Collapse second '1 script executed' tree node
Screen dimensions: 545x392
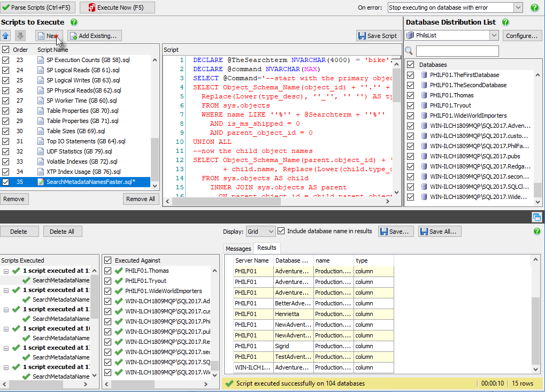[x=6, y=290]
